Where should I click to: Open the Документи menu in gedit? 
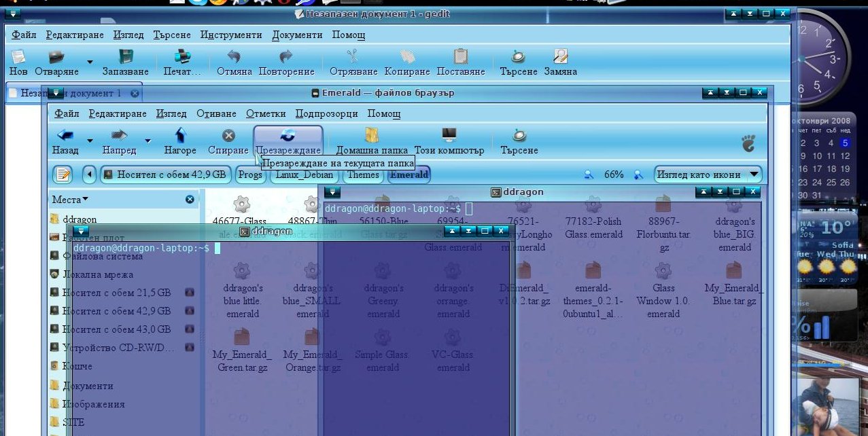[297, 35]
